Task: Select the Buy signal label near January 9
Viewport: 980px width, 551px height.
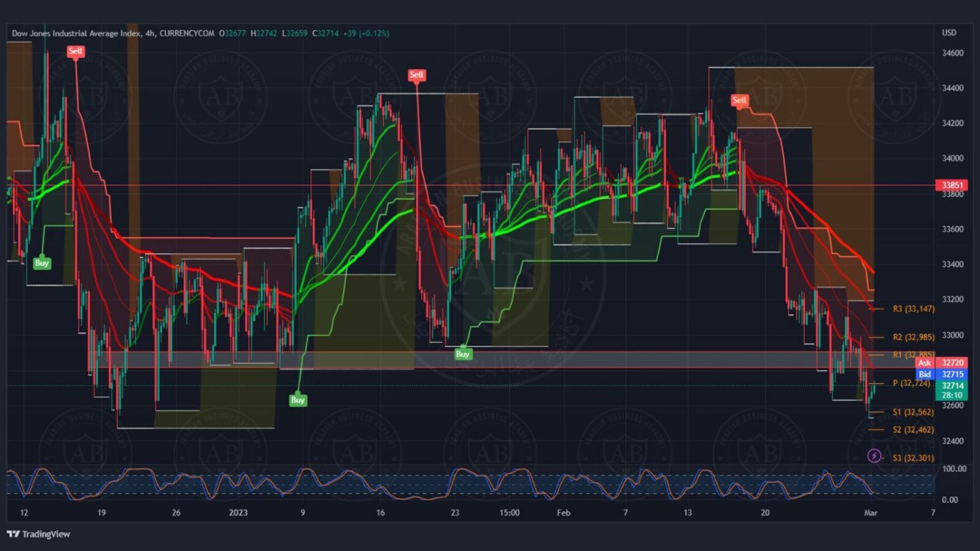Action: (x=298, y=400)
